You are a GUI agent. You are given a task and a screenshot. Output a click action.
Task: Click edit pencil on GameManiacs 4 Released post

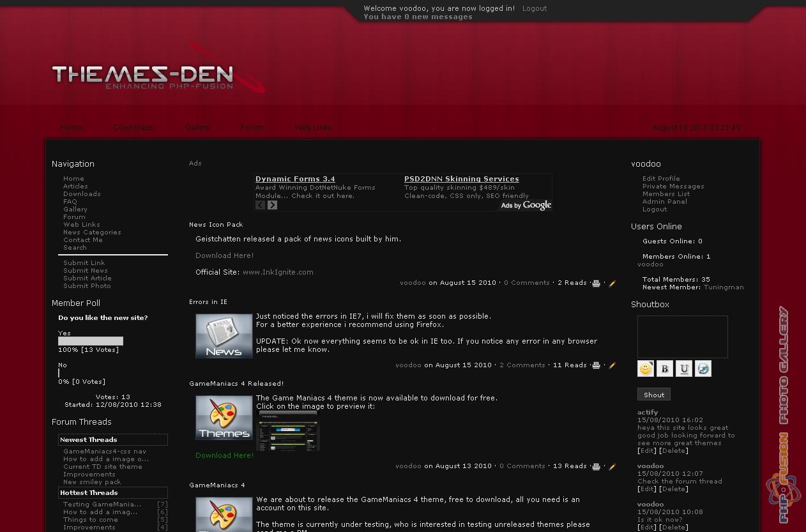(x=612, y=467)
